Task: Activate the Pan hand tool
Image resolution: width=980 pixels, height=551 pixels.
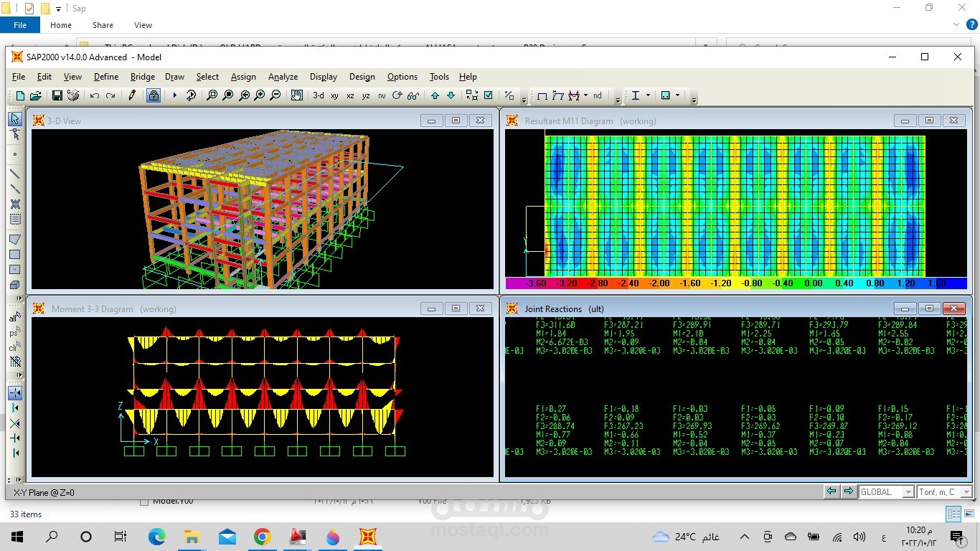Action: point(297,95)
